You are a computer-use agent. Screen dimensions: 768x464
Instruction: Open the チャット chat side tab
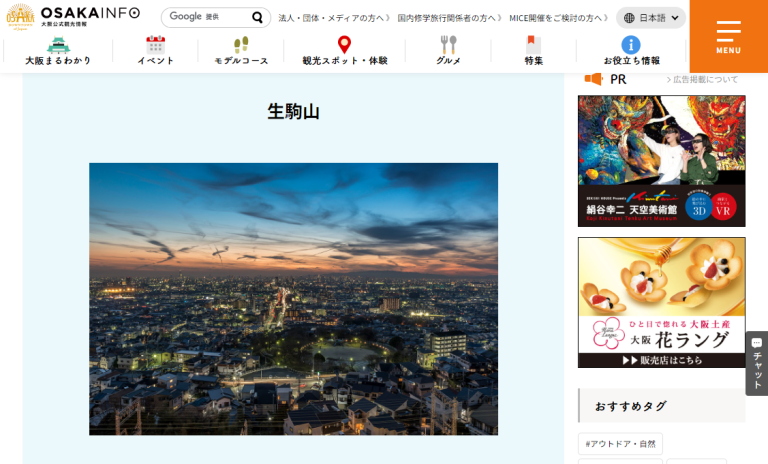click(x=756, y=362)
